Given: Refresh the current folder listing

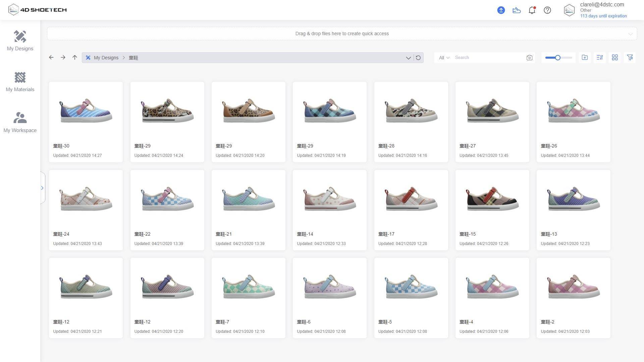Looking at the screenshot, I should click(x=418, y=58).
